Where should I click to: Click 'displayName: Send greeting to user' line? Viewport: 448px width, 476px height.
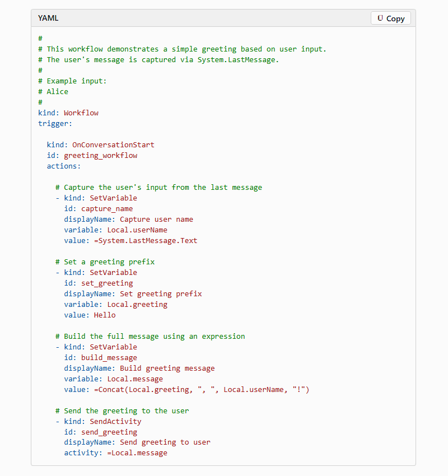137,442
